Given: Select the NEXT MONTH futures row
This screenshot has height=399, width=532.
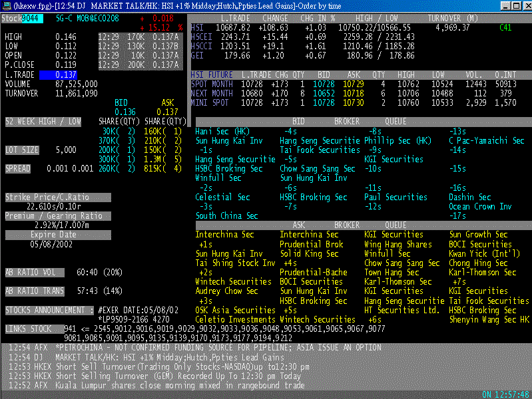Looking at the screenshot, I should coord(354,93).
